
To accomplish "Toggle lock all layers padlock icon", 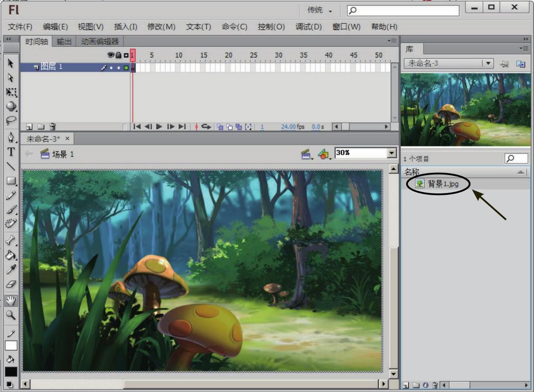I will click(x=119, y=55).
